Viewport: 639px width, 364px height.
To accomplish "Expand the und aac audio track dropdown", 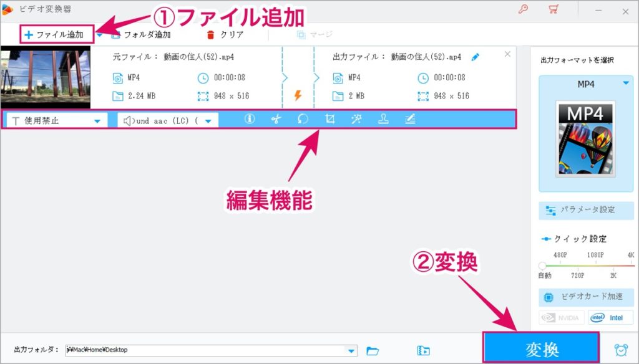I will [168, 120].
